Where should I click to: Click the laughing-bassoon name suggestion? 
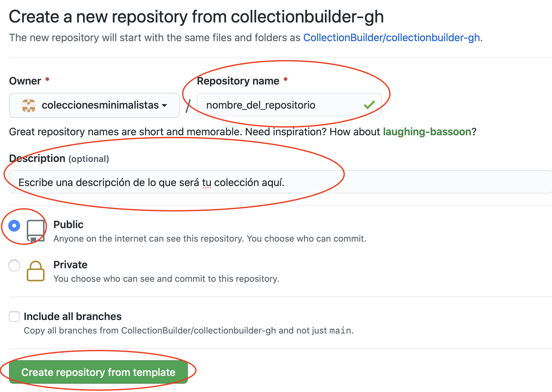coord(427,131)
